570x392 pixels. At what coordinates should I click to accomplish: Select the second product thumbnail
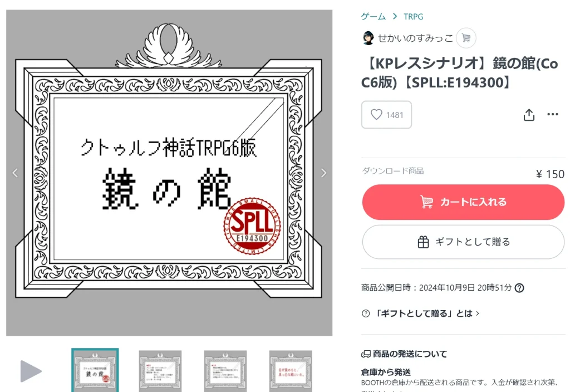160,371
